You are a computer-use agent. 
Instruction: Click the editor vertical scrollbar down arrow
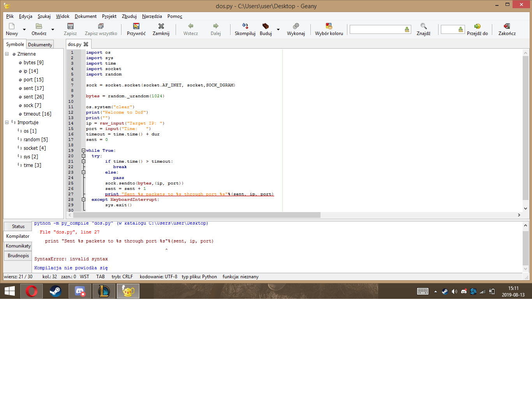click(x=525, y=209)
